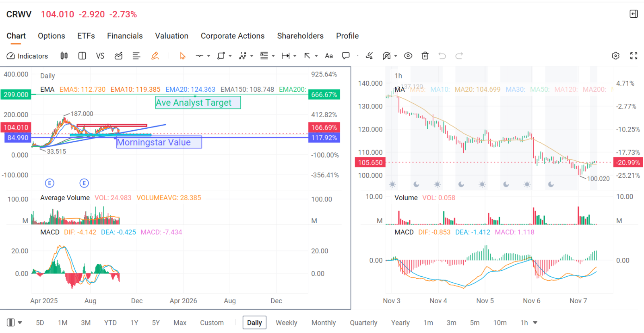Select the cursor pointer tool
This screenshot has width=644, height=333.
coord(183,56)
